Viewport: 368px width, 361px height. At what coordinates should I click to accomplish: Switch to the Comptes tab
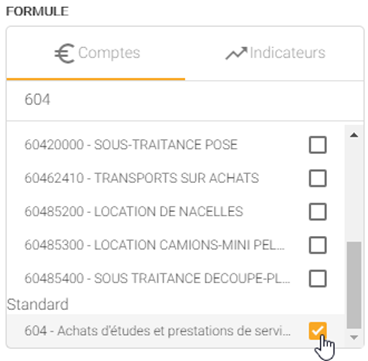pos(96,53)
